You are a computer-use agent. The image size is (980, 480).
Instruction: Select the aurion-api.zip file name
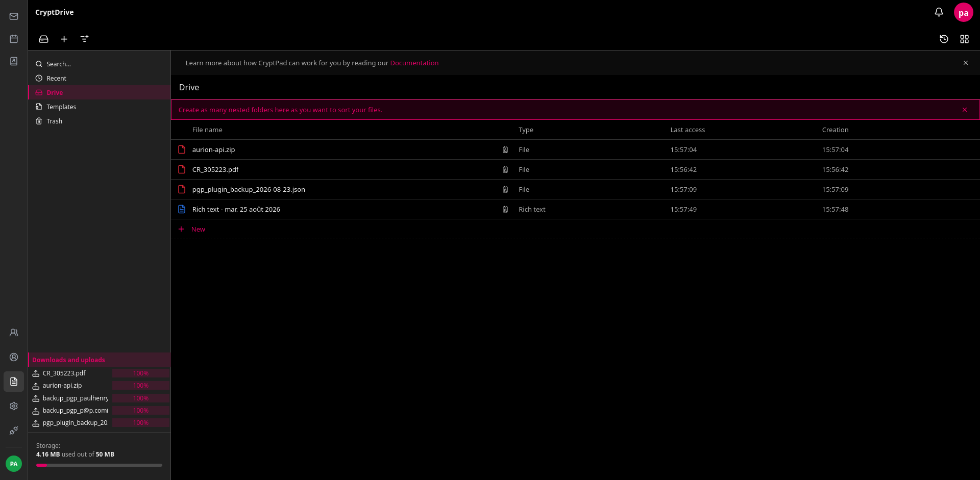pos(213,149)
